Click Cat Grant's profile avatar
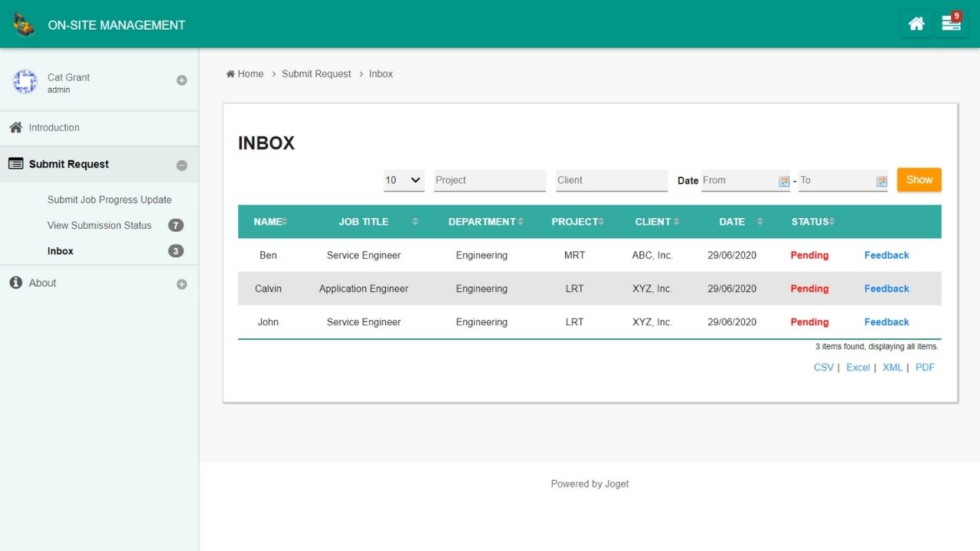Screen dimensions: 980x551 point(25,82)
